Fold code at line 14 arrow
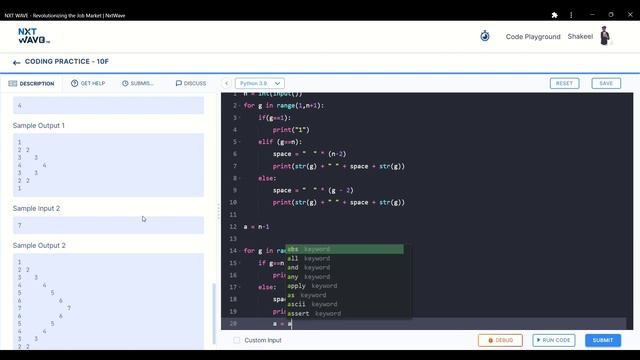Viewport: 640px width, 360px height. pos(240,251)
